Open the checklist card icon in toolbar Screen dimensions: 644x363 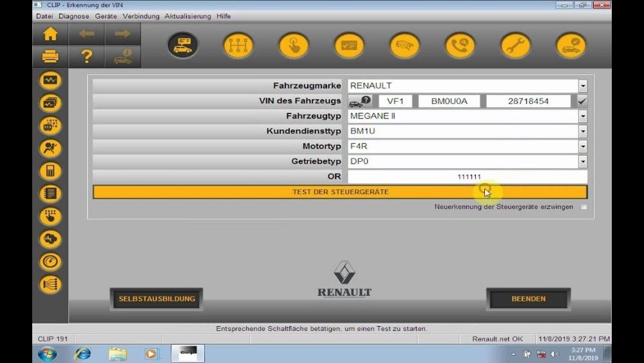(x=349, y=45)
